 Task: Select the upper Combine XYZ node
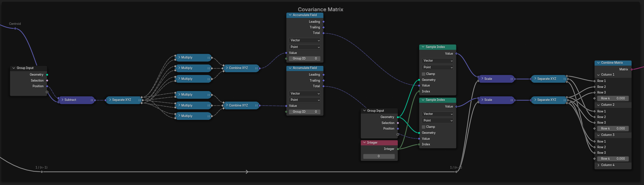(241, 68)
